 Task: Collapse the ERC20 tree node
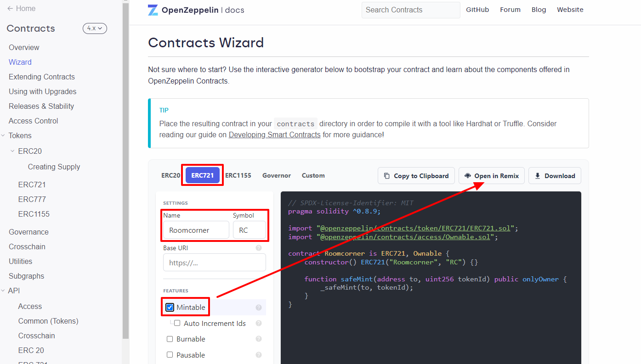12,151
